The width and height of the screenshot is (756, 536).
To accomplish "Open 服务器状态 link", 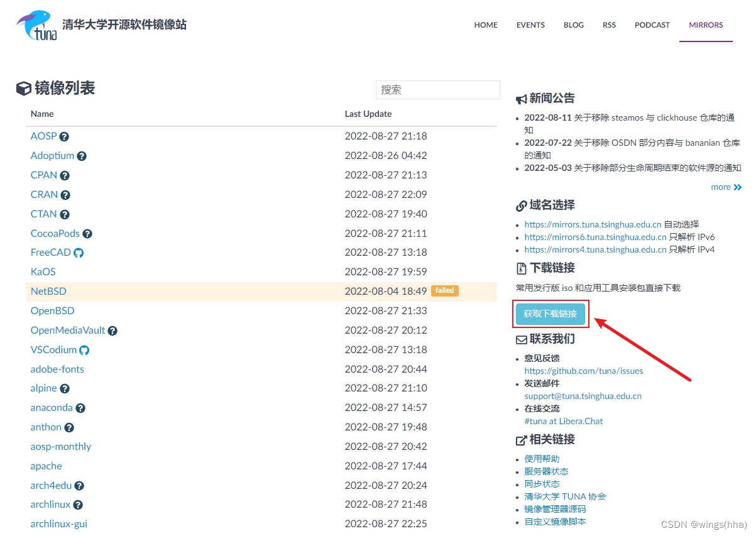I will pos(546,471).
